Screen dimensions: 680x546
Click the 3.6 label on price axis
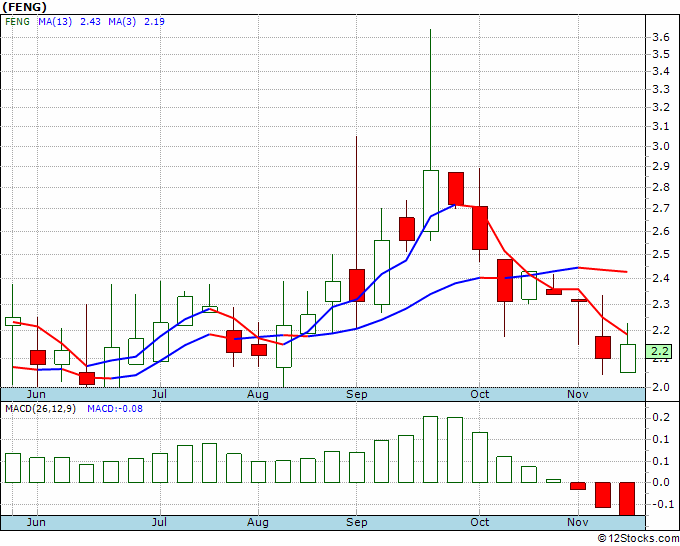660,37
